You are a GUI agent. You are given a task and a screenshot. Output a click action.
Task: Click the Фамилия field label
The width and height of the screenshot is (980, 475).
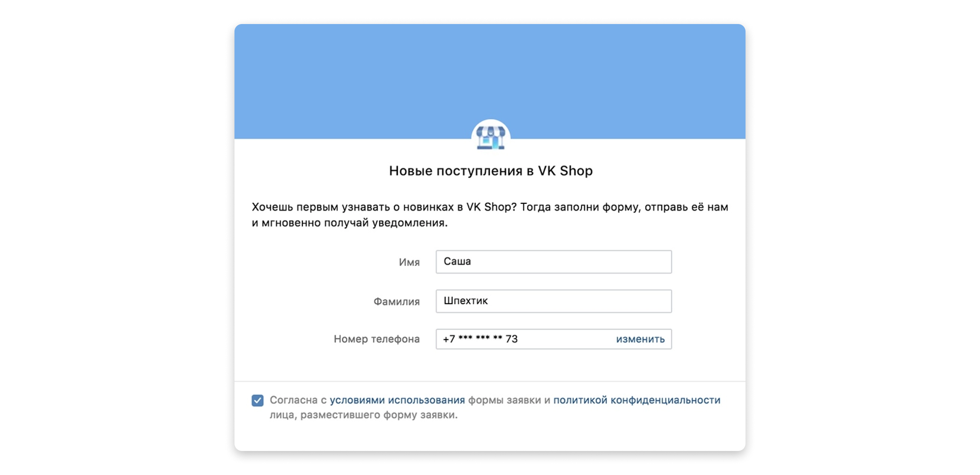[x=397, y=301]
